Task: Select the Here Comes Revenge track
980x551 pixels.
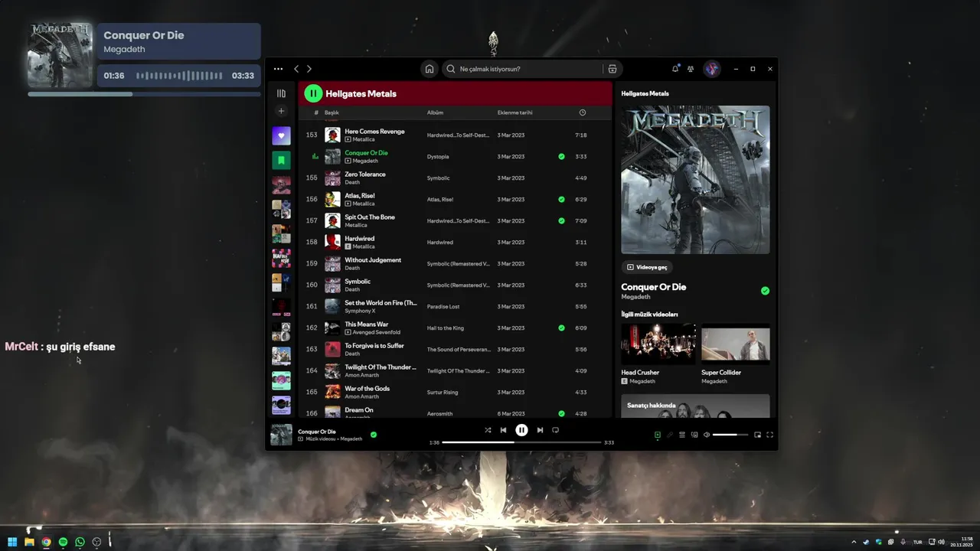Action: [455, 135]
